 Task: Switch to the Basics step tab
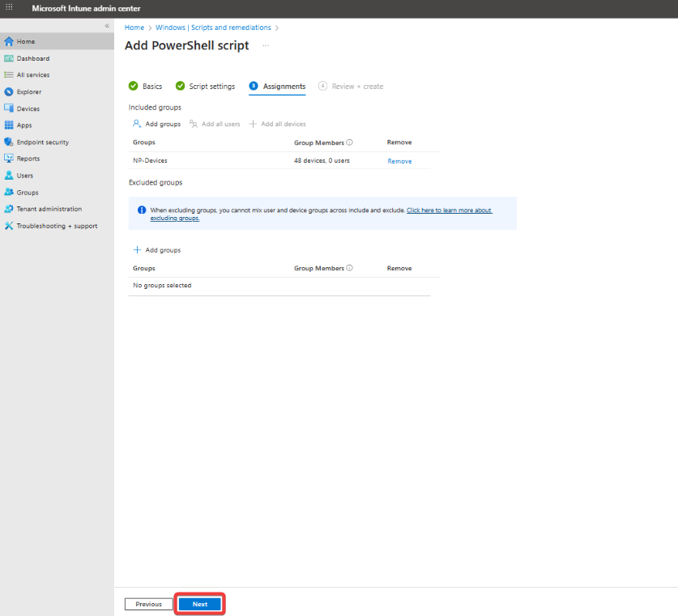(x=146, y=87)
